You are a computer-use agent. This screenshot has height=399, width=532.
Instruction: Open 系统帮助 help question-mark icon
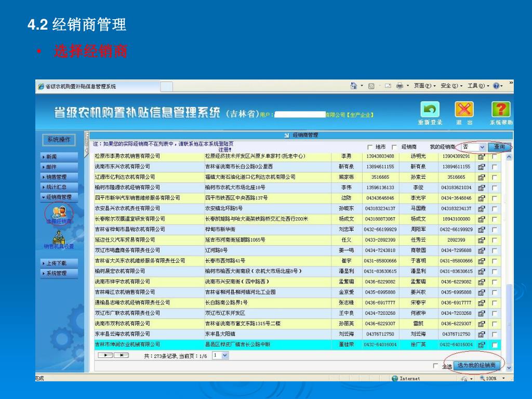501,110
